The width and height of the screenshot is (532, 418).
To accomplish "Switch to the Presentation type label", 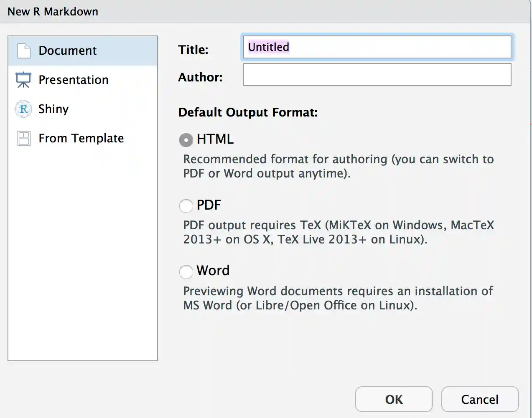I will click(x=73, y=80).
